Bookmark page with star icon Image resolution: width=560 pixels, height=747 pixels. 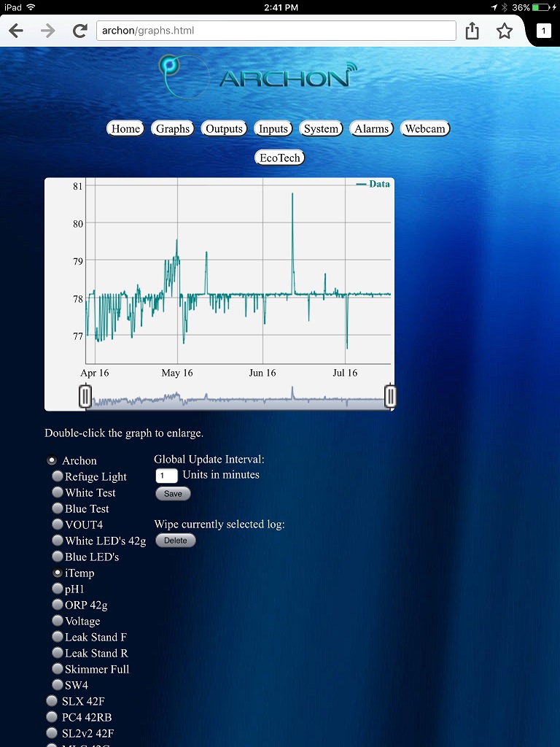tap(504, 31)
